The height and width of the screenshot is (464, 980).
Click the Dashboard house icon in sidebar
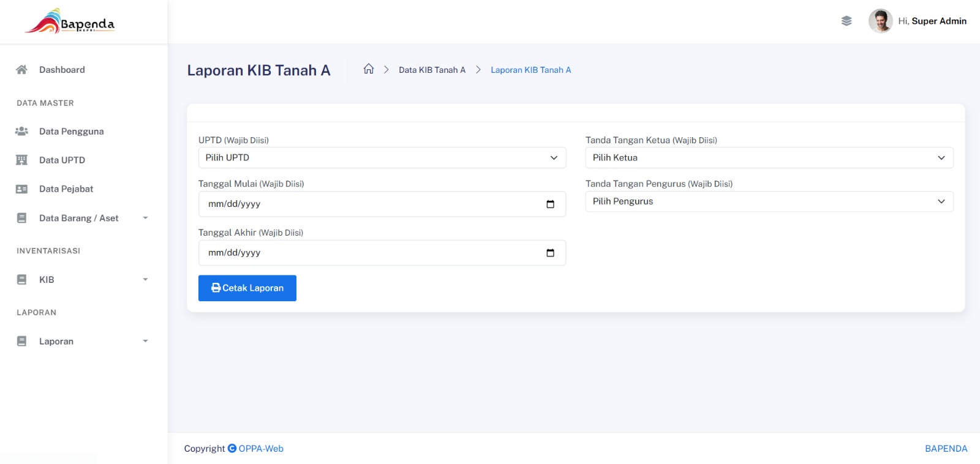[x=21, y=70]
